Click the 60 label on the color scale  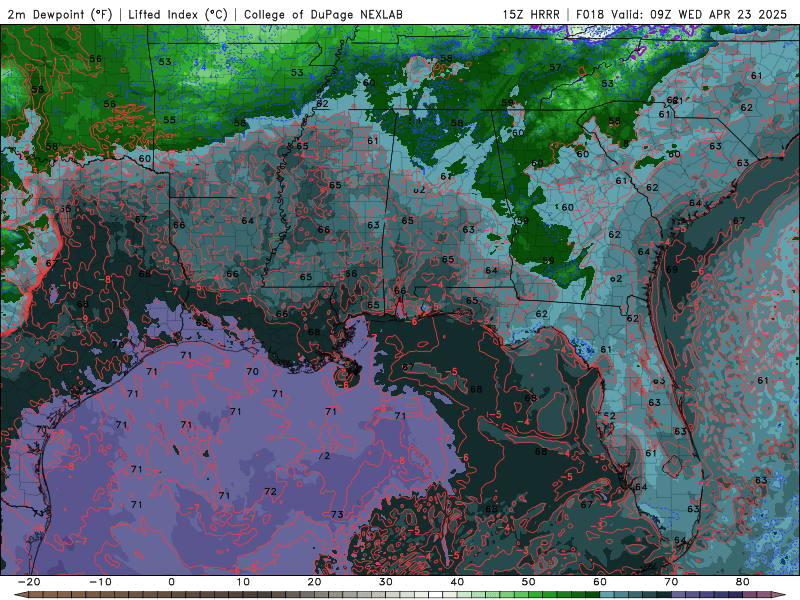pos(600,582)
